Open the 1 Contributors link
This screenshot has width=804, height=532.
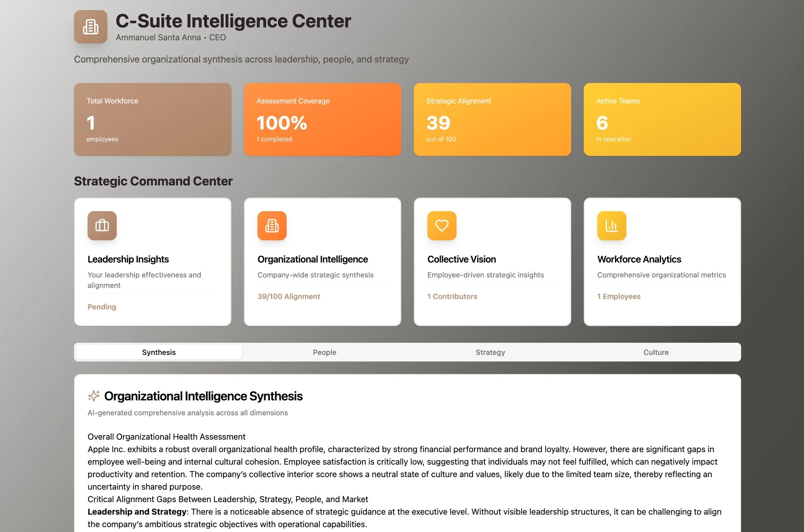(x=452, y=296)
